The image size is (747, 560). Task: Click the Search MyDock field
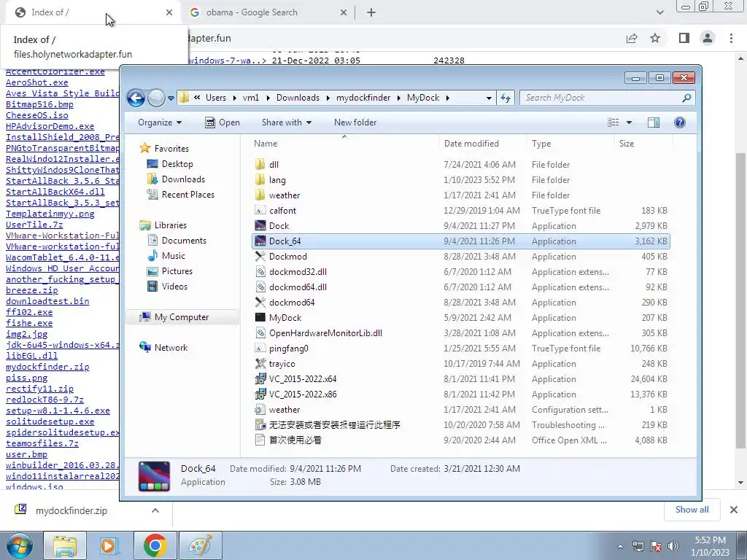[608, 98]
